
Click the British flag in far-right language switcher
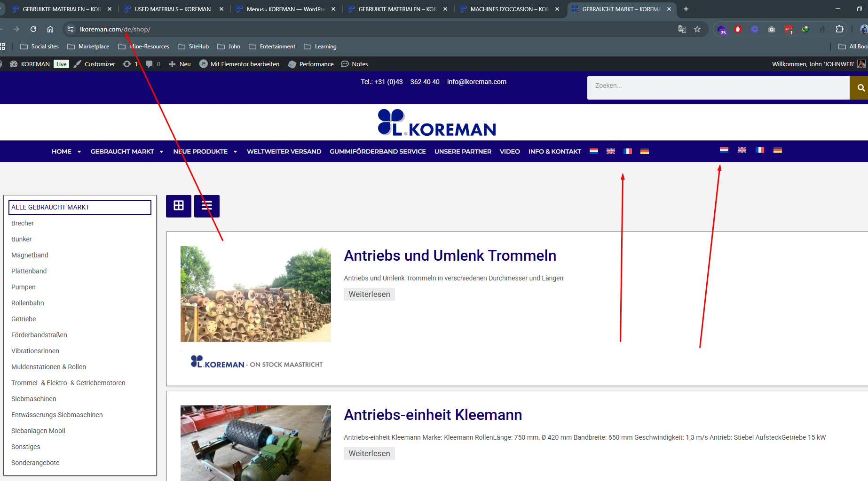coord(742,150)
